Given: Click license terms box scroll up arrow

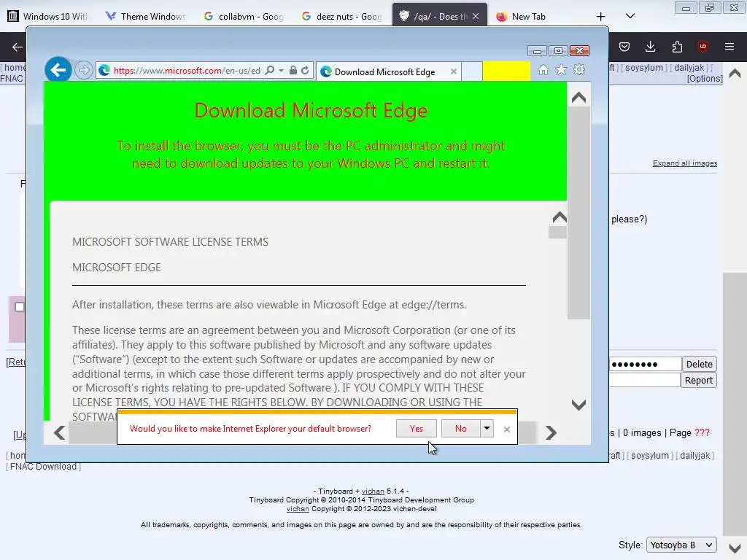Looking at the screenshot, I should coord(560,217).
